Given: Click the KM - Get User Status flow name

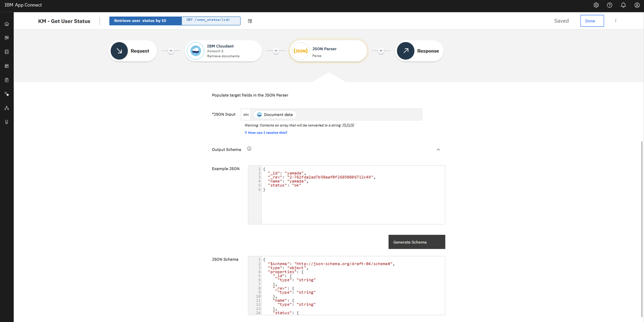Looking at the screenshot, I should pyautogui.click(x=64, y=21).
